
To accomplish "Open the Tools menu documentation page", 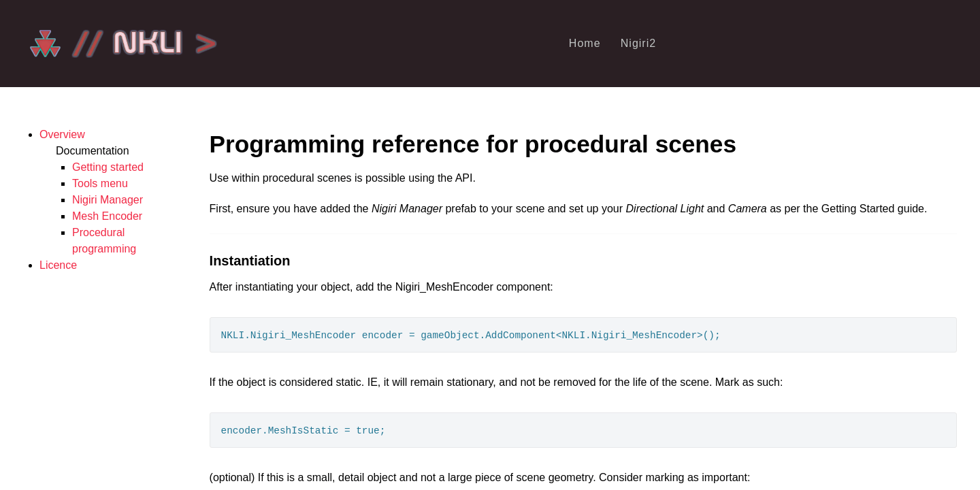I will 99,183.
